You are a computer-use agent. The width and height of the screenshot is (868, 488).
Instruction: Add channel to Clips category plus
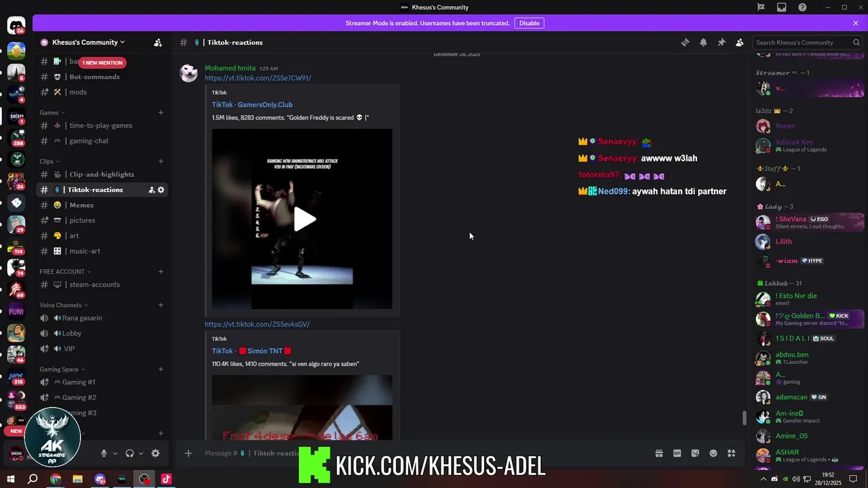[161, 161]
